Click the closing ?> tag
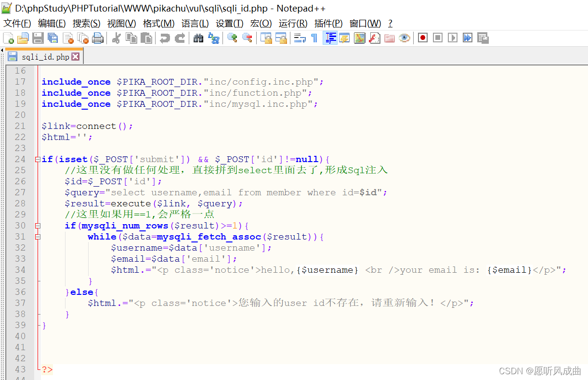Screen dimensions: 588x380 [47, 369]
